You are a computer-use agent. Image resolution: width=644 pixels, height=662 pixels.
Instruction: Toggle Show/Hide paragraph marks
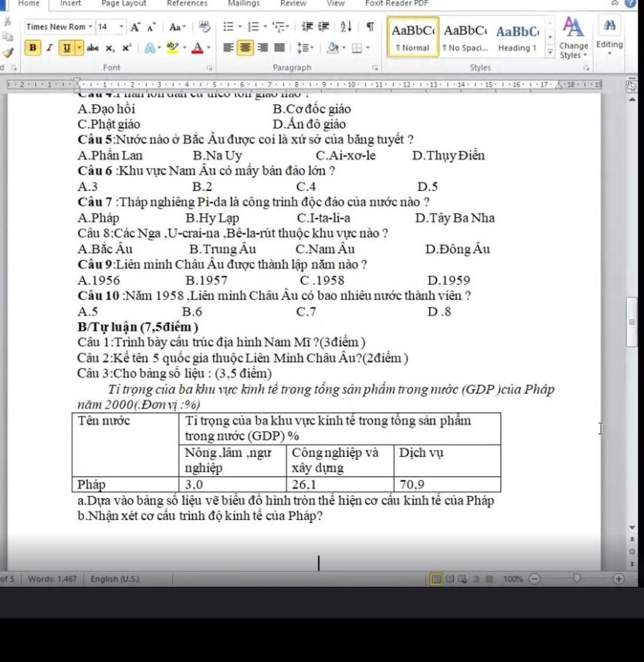click(x=370, y=27)
